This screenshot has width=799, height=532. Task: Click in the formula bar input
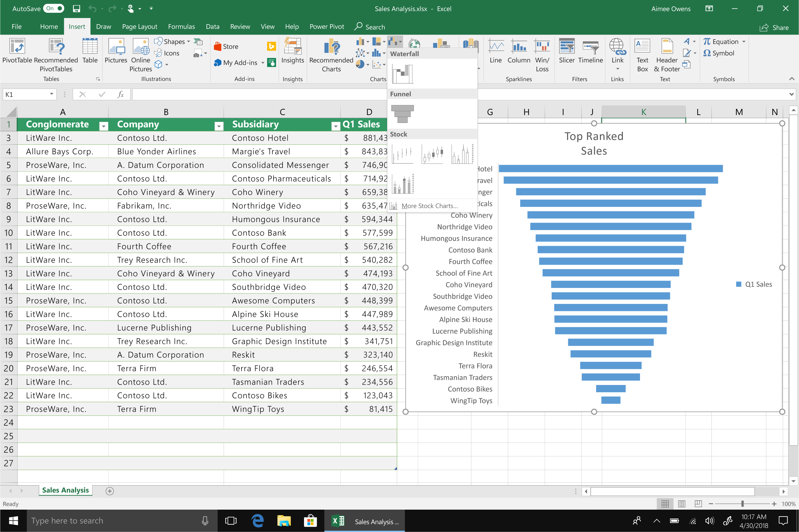[x=460, y=94]
